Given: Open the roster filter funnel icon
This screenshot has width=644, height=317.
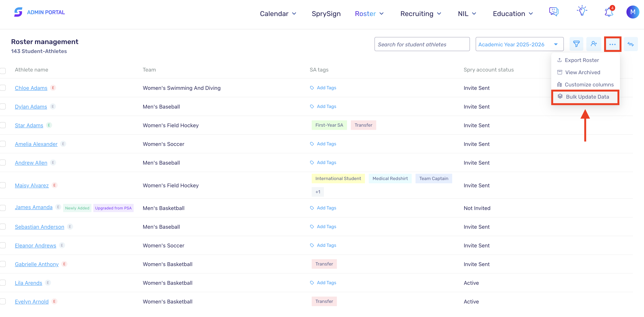Looking at the screenshot, I should pyautogui.click(x=576, y=44).
